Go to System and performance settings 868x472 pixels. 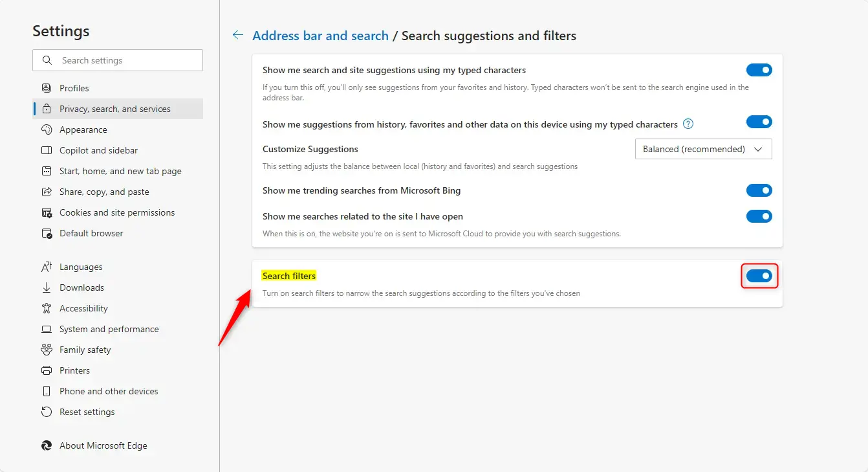coord(109,329)
